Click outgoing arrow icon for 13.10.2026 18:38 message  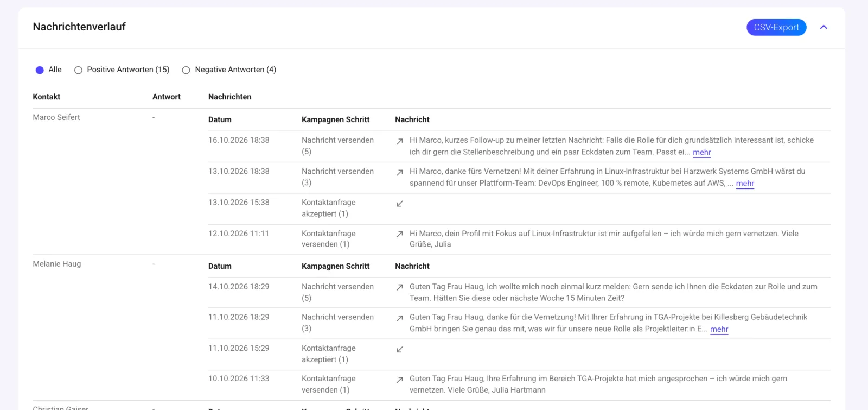[400, 172]
